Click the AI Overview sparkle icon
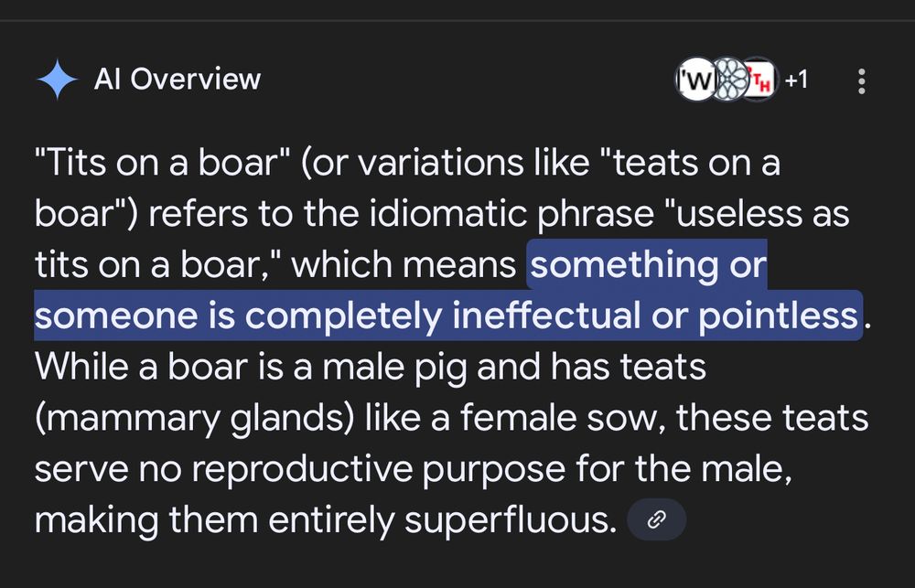Viewport: 915px width, 588px height. click(57, 80)
